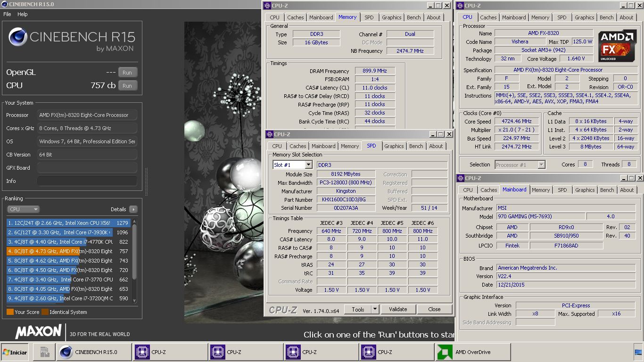Screen dimensions: 644x362
Task: Click the AMD FX Unlocked logo
Action: click(618, 46)
